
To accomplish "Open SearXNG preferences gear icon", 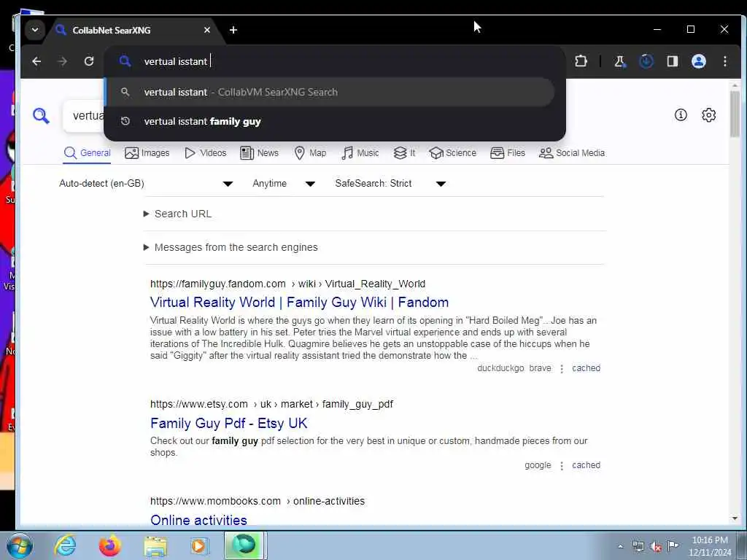I will [x=709, y=114].
